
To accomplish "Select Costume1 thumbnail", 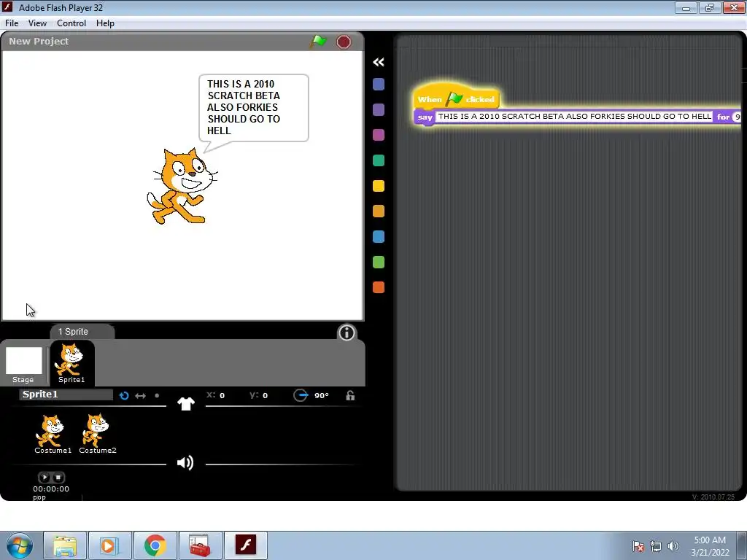I will point(52,433).
